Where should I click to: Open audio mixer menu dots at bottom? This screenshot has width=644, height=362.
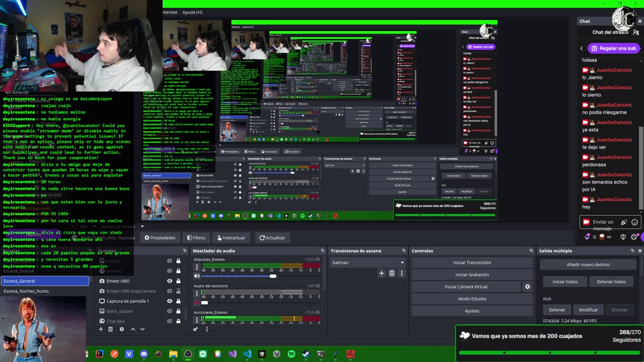point(207,329)
